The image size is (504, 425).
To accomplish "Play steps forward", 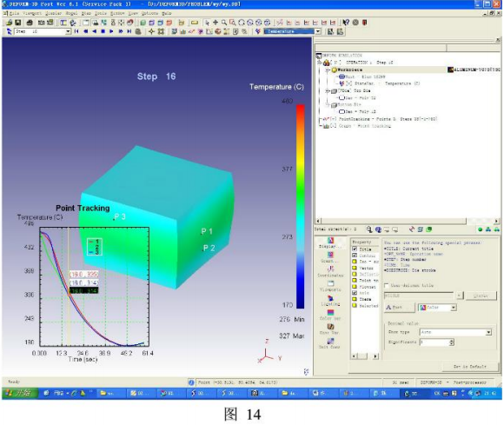I will pyautogui.click(x=111, y=31).
